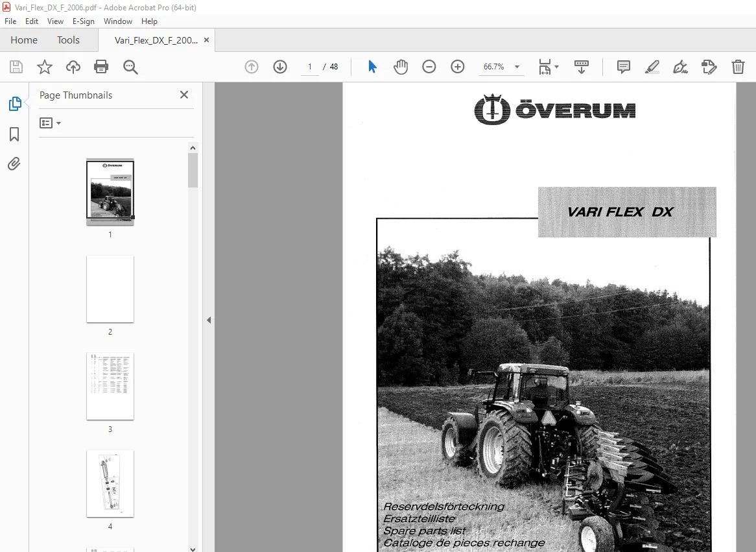
Task: Print the document using printer icon
Action: click(101, 67)
